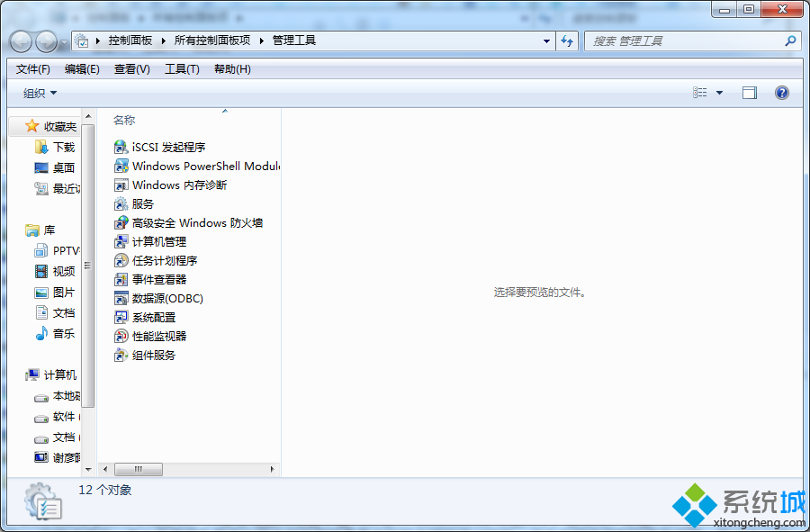The height and width of the screenshot is (532, 810).
Task: Open the Windows PowerShell Modules icon
Action: (121, 167)
